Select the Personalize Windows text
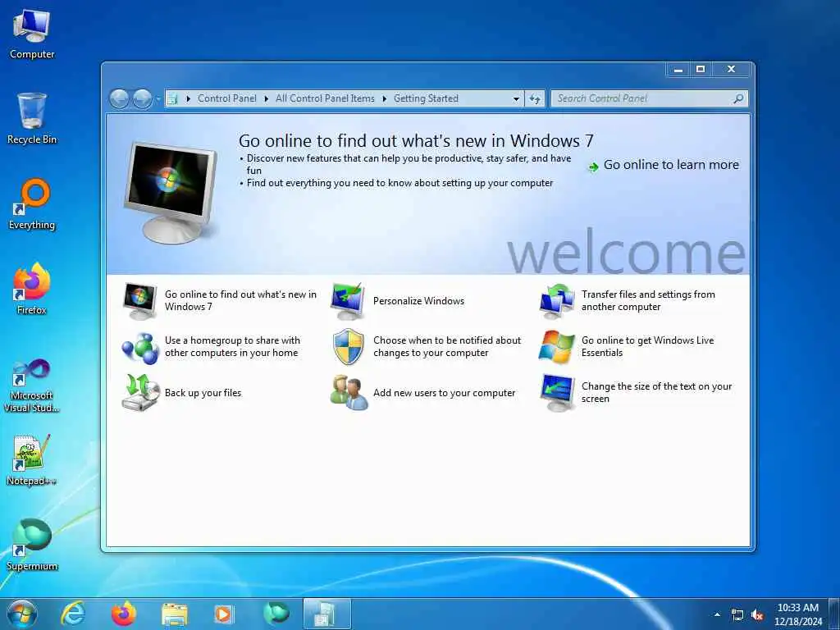This screenshot has width=840, height=630. pos(419,301)
